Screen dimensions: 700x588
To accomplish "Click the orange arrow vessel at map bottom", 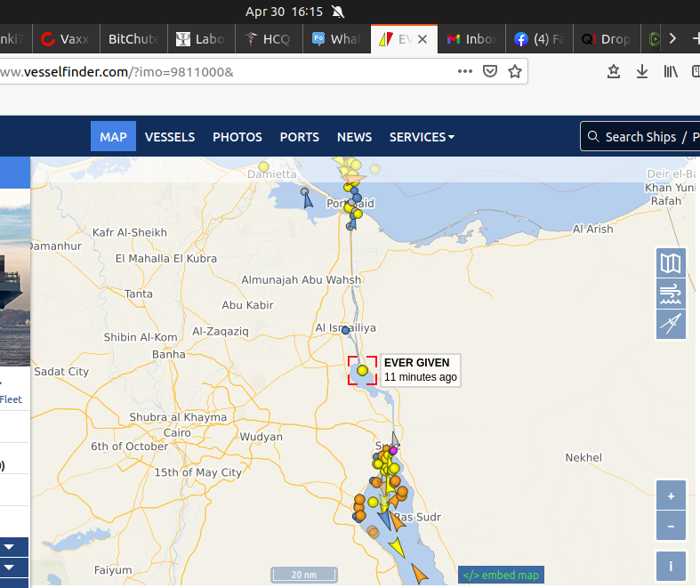I will [x=419, y=574].
